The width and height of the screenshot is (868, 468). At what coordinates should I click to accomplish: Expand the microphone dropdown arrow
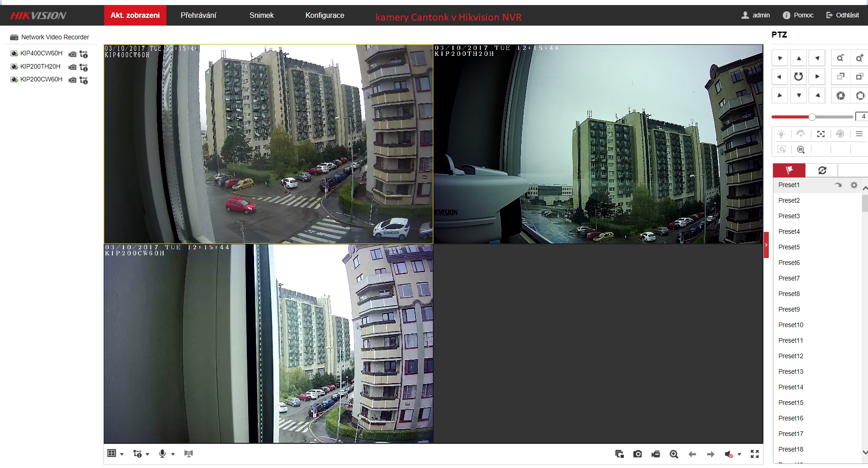[173, 454]
